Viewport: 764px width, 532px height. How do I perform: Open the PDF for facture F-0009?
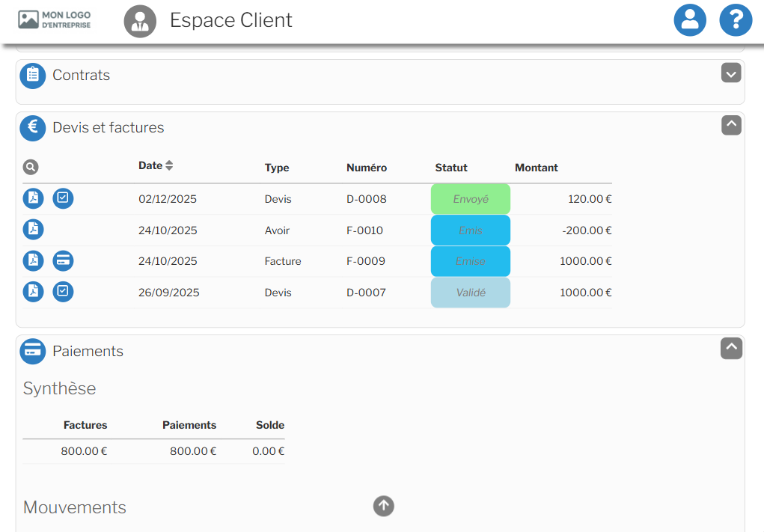(x=33, y=260)
